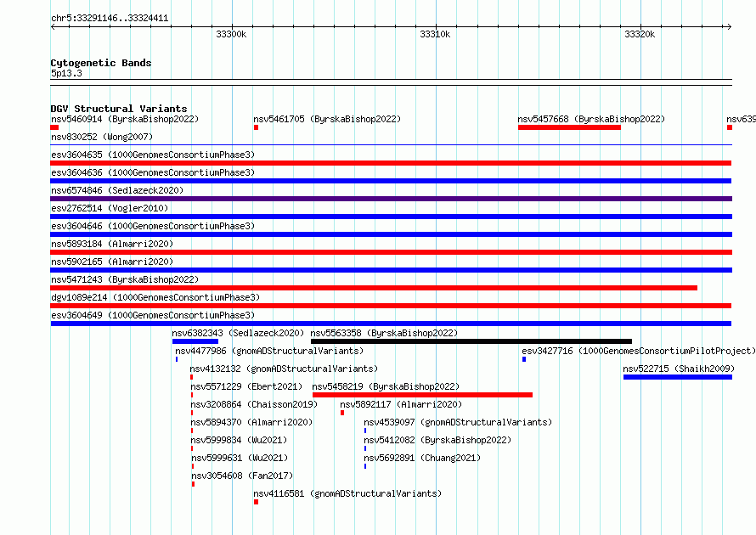Click the blue bar under esv2762514
The height and width of the screenshot is (535, 756).
(392, 217)
